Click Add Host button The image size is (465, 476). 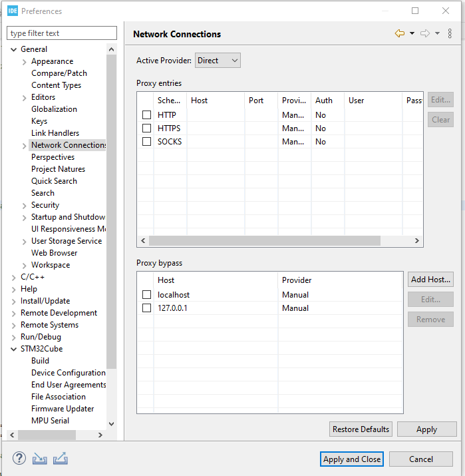tap(430, 280)
